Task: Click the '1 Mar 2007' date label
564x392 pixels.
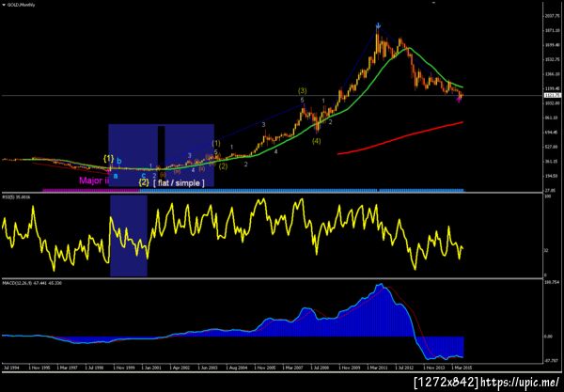Action: pos(293,368)
